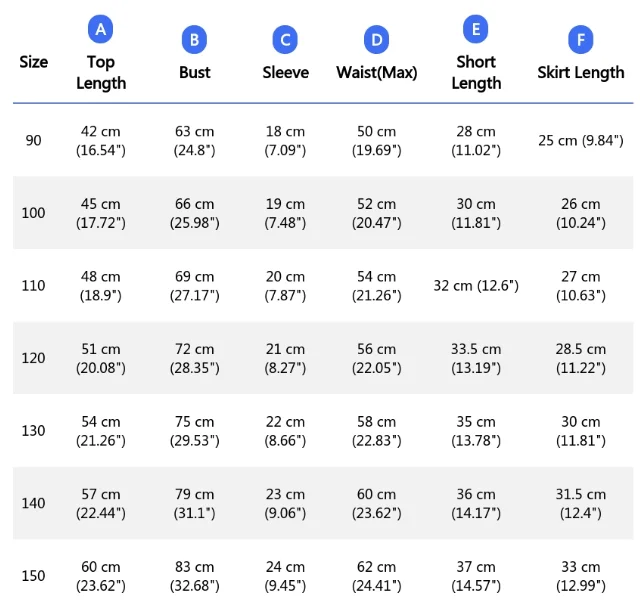
Task: Select the Top Length column header
Action: [101, 73]
